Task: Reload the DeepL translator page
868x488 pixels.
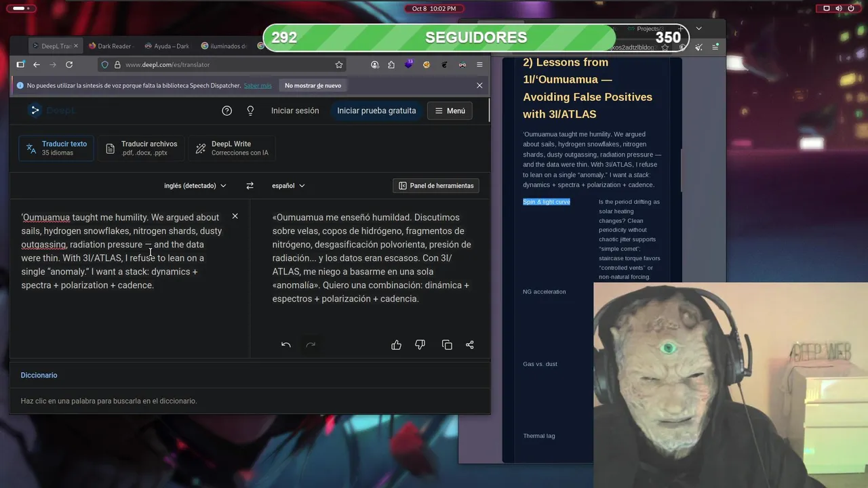Action: click(69, 64)
